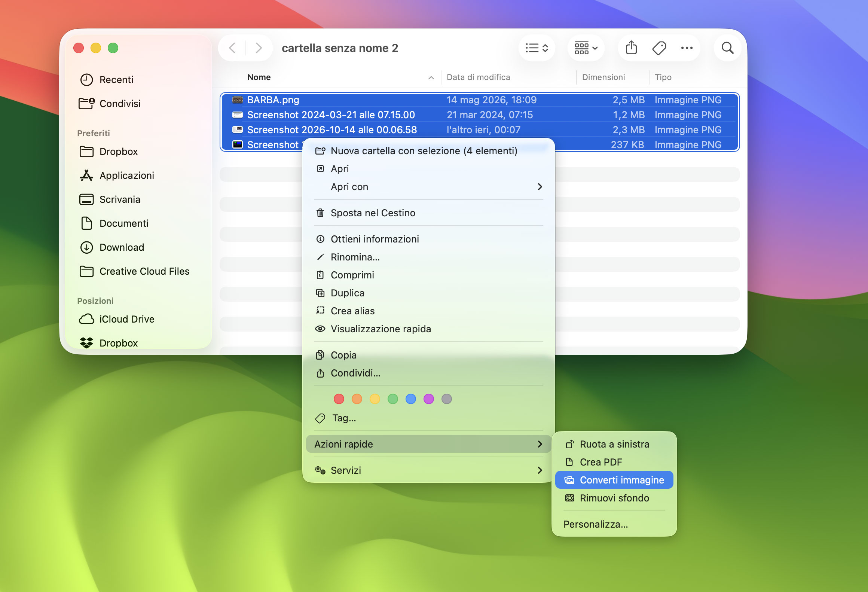Choose Copia from the context menu
The height and width of the screenshot is (592, 868).
[x=428, y=355]
